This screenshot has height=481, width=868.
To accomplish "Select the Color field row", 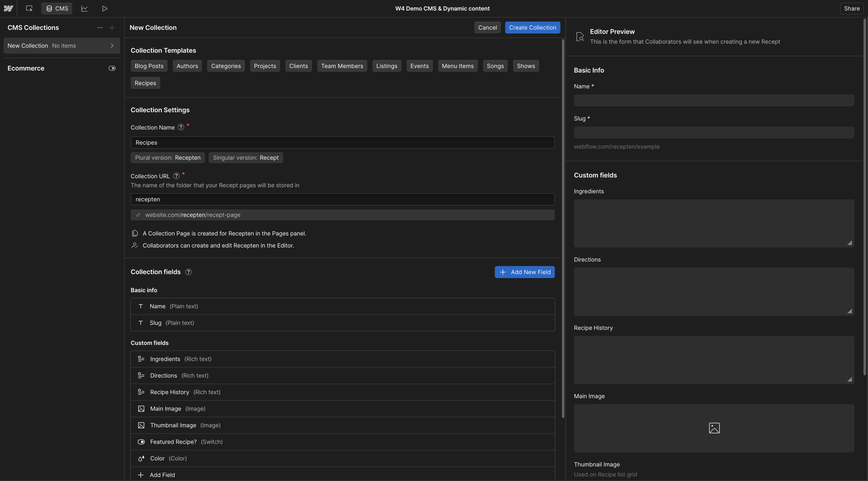I will [157, 459].
